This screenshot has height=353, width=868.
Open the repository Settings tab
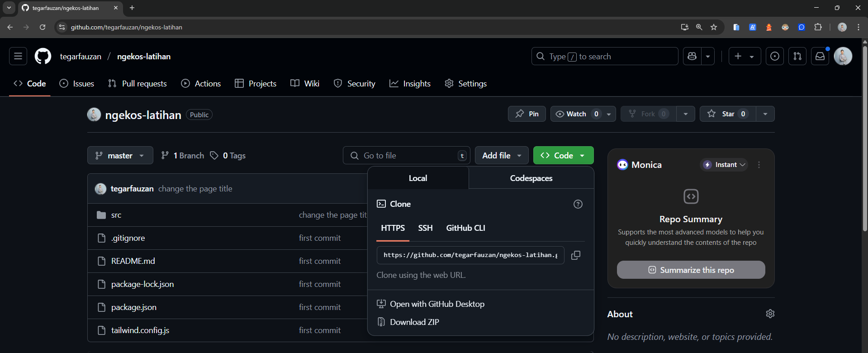pos(466,84)
